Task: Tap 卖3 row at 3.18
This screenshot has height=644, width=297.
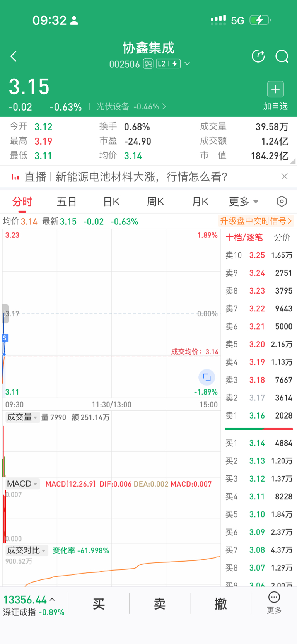Action: [259, 380]
